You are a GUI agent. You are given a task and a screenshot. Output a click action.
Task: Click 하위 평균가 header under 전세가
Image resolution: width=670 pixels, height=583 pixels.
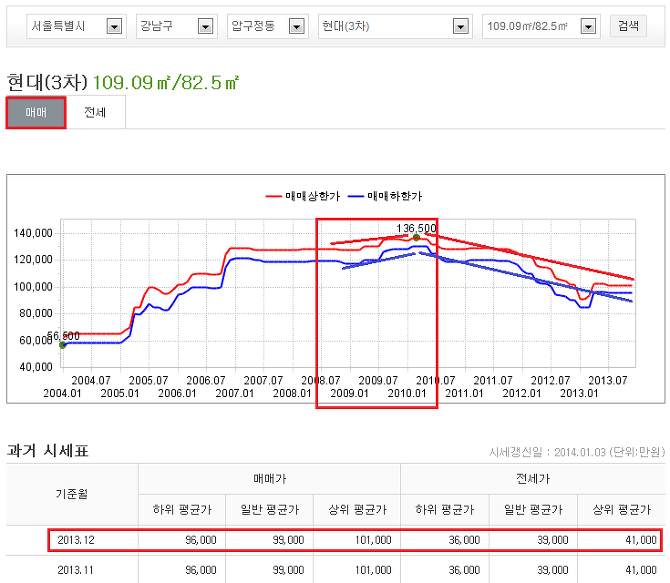click(x=445, y=509)
